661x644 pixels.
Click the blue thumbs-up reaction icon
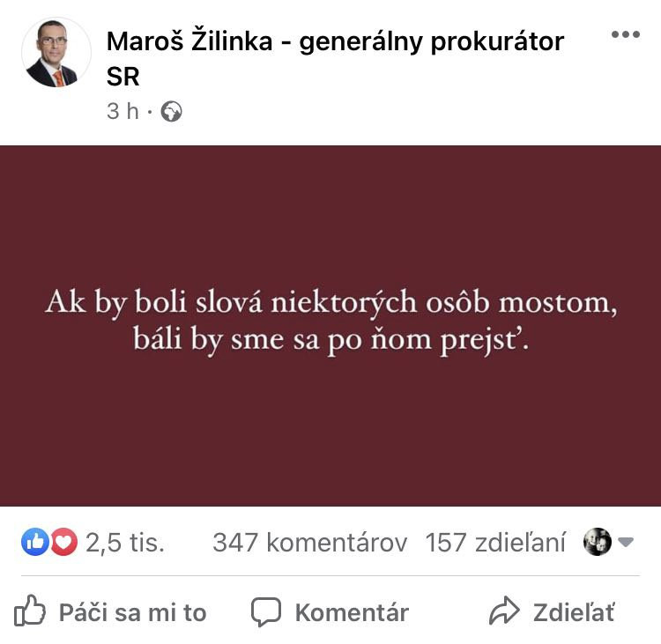[35, 542]
